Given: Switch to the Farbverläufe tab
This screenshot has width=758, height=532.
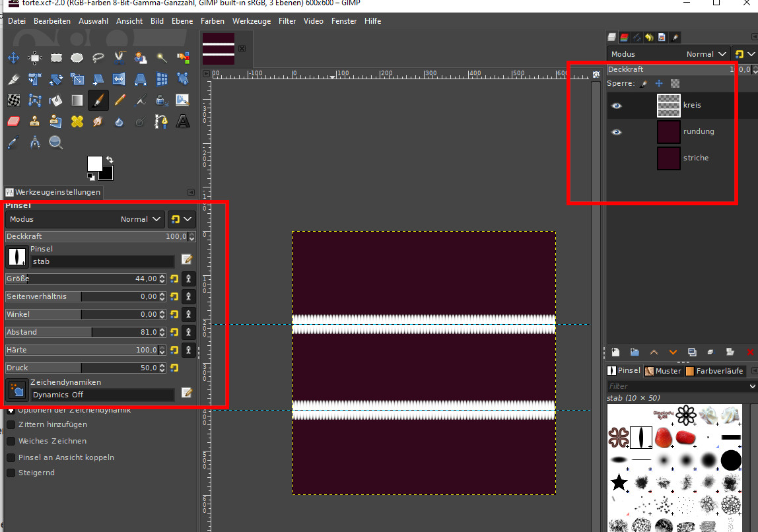Looking at the screenshot, I should click(x=714, y=371).
